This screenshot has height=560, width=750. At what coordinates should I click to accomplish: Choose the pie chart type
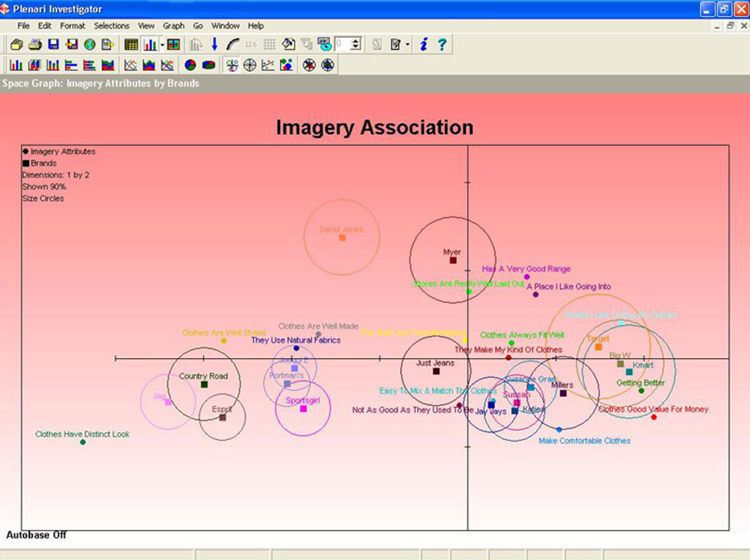tap(191, 65)
